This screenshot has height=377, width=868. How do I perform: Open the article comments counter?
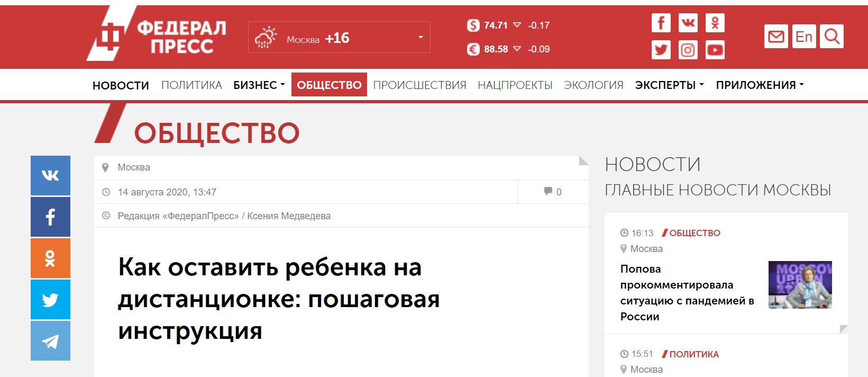click(x=553, y=192)
